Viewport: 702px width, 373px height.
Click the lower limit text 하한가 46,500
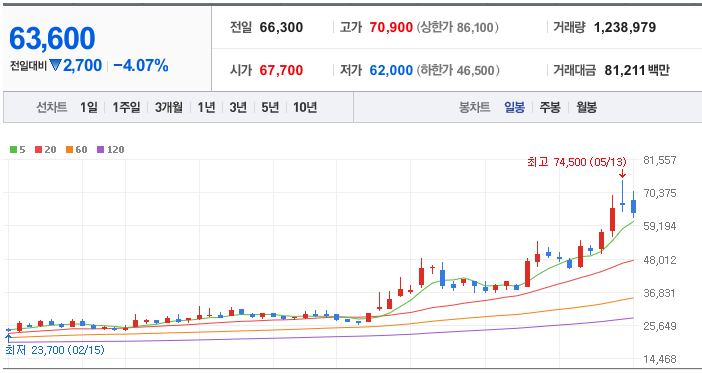(x=458, y=70)
